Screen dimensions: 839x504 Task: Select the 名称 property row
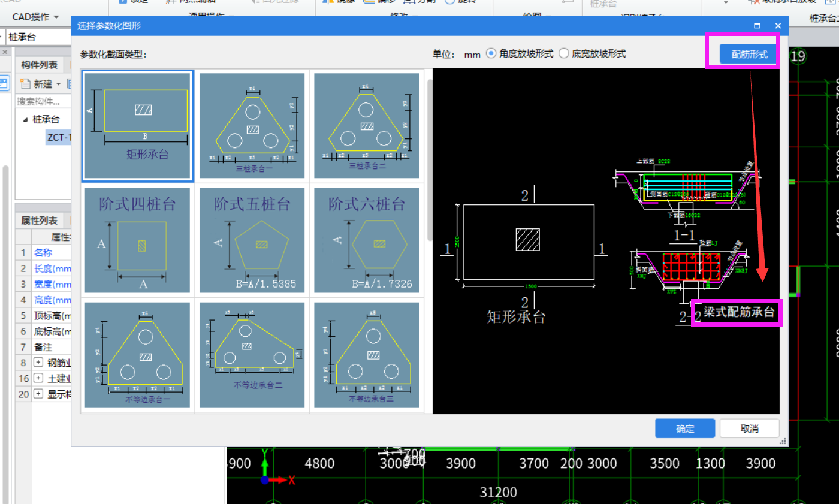click(x=43, y=252)
